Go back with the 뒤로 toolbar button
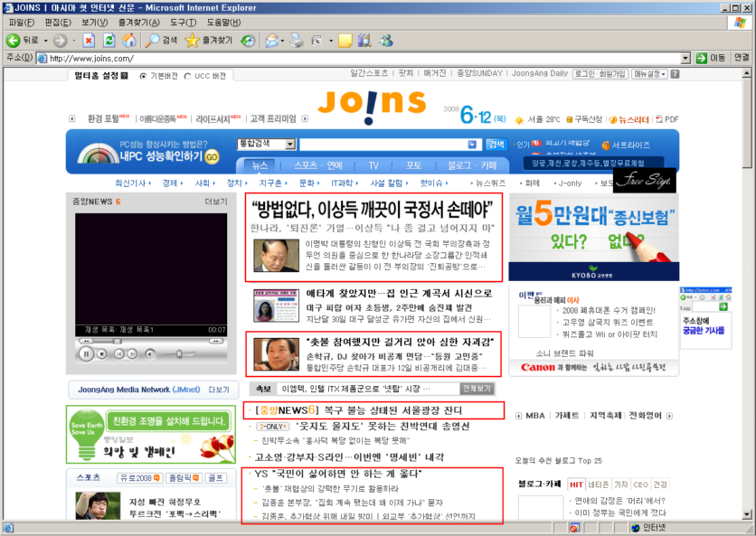 pos(23,41)
